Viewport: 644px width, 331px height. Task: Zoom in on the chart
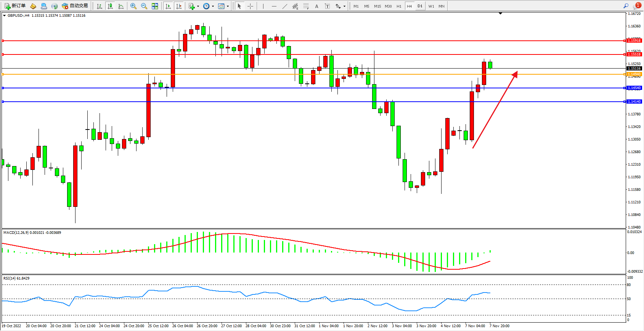point(133,6)
